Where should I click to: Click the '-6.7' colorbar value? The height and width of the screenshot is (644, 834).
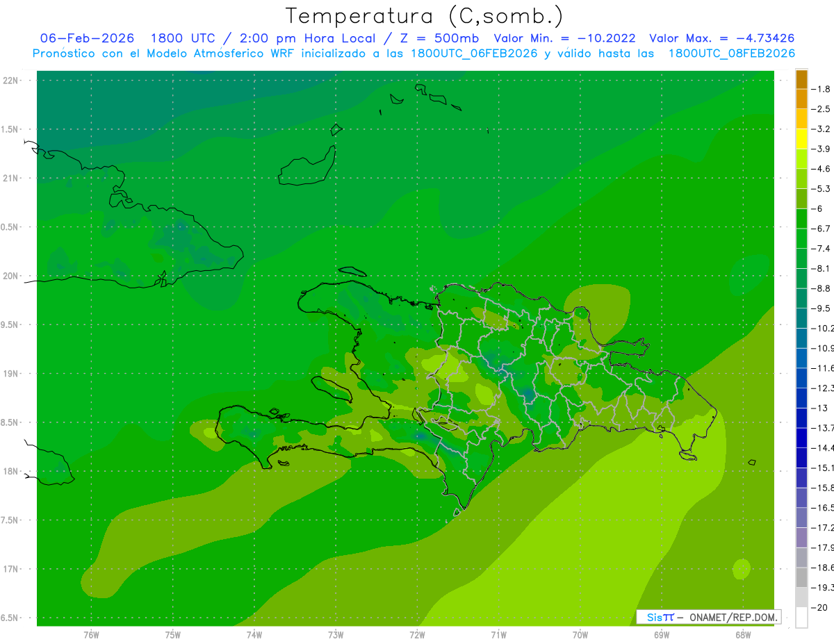point(821,229)
